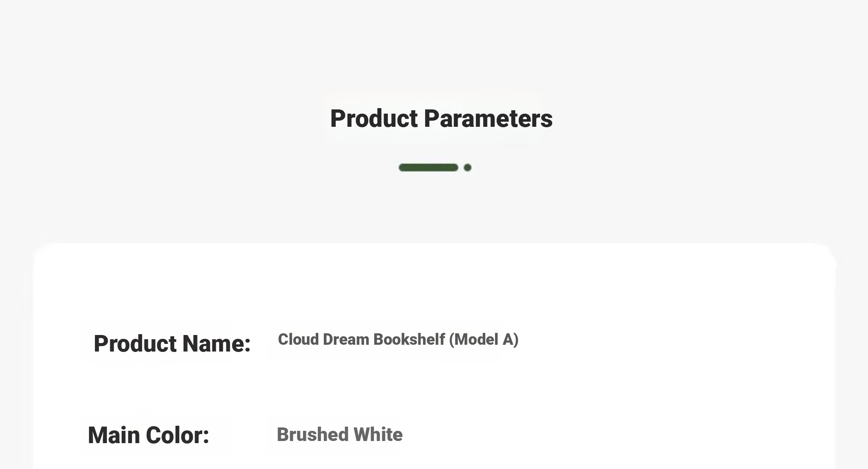Click the word Cloud in the product name

[298, 339]
